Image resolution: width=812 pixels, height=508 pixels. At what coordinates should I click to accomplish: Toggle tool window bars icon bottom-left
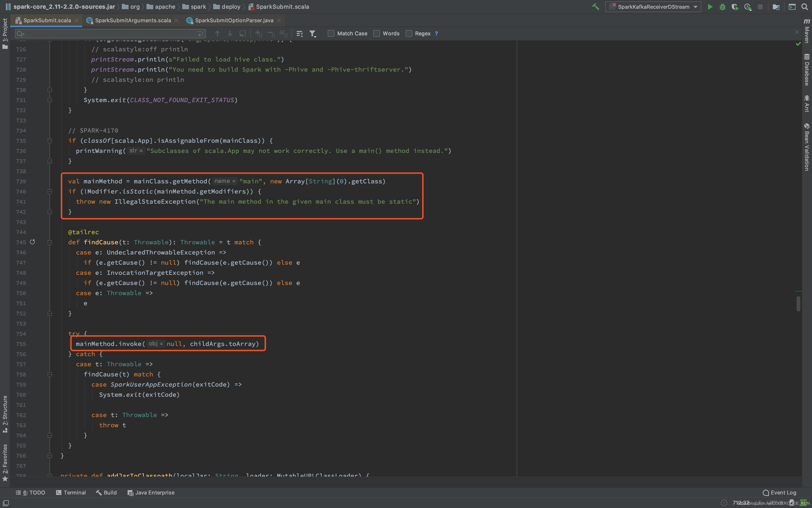(5, 503)
